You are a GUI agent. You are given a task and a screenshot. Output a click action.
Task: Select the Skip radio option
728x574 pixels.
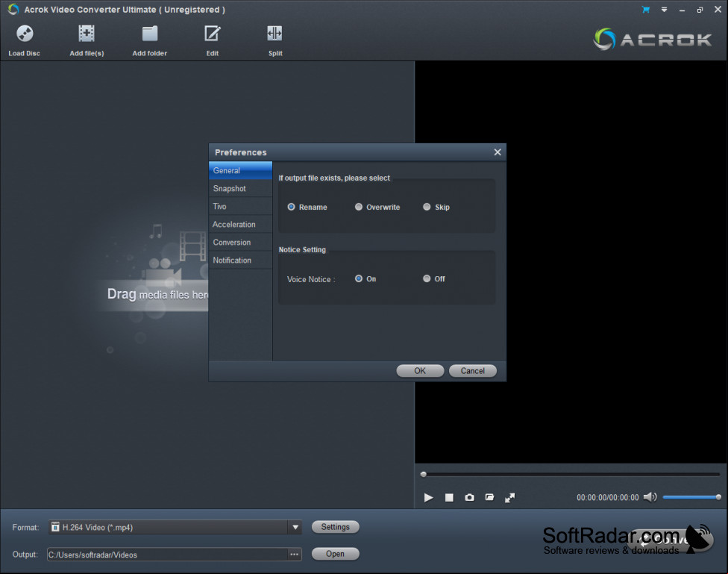(427, 207)
